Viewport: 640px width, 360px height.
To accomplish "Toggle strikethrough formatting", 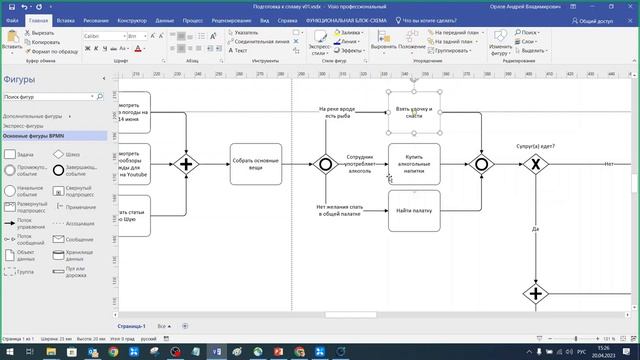I will click(x=113, y=49).
